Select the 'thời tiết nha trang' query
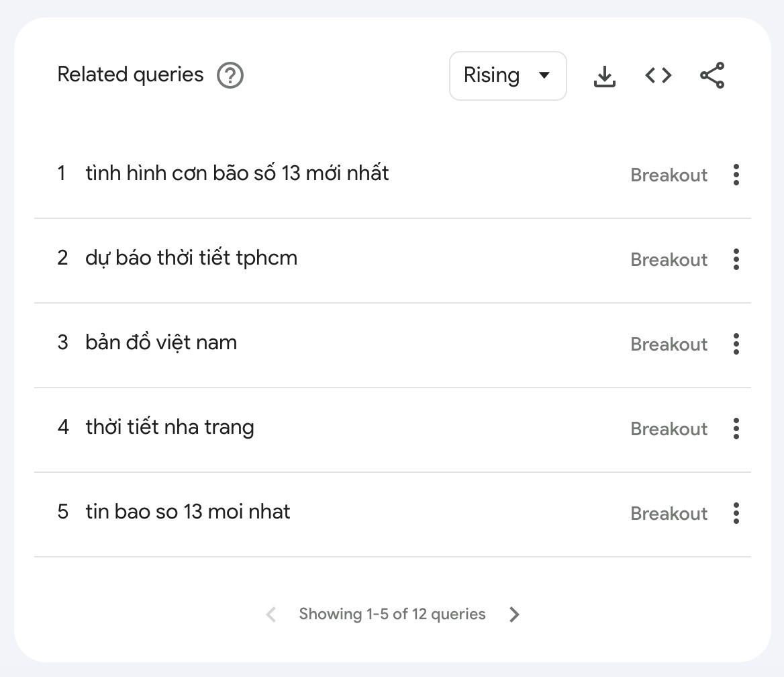Screen dimensions: 784x677 pyautogui.click(x=170, y=427)
